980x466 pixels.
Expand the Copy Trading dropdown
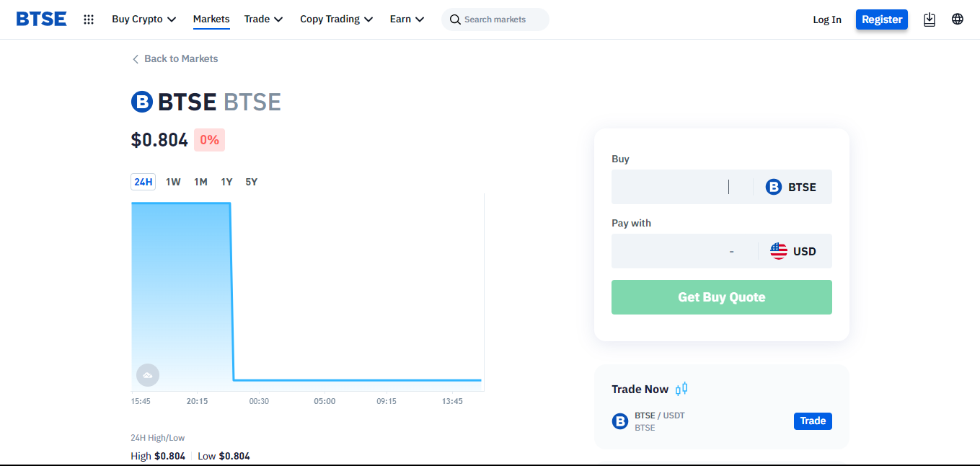click(337, 19)
